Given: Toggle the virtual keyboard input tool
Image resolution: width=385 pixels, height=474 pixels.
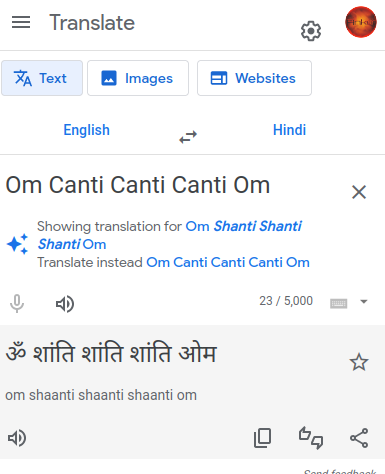Looking at the screenshot, I should tap(338, 303).
